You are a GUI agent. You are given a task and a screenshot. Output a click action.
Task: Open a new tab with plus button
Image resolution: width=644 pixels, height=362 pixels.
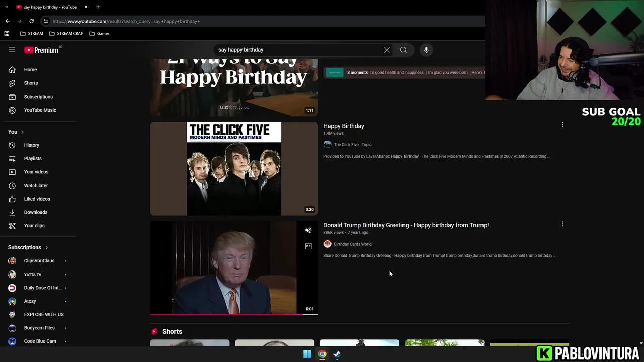coord(98,7)
